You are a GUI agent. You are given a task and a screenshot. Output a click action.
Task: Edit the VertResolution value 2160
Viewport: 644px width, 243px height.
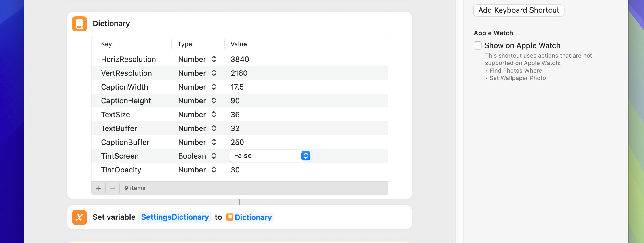click(x=239, y=73)
